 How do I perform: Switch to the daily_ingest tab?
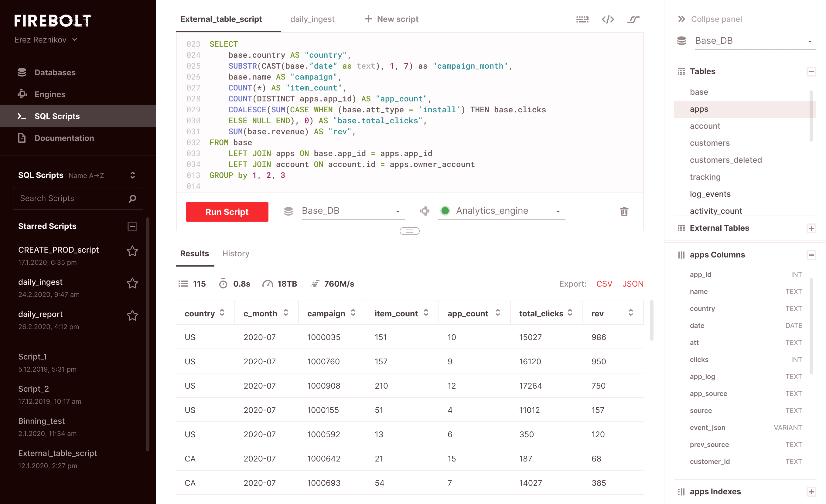tap(312, 19)
